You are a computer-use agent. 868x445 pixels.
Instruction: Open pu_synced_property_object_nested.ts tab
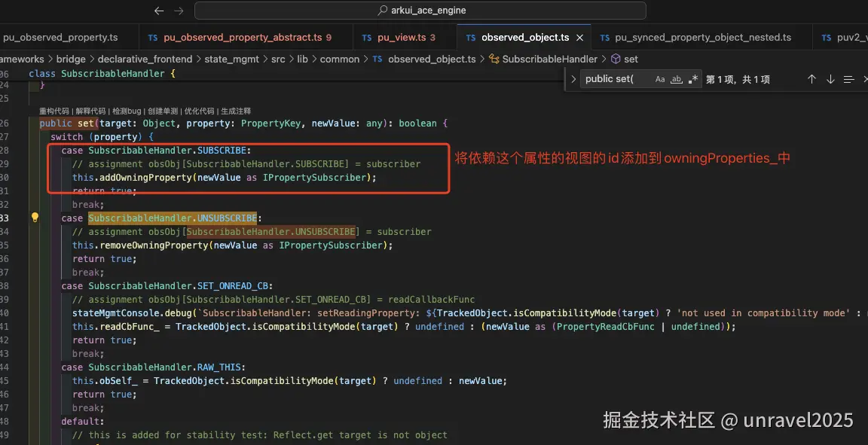point(703,38)
